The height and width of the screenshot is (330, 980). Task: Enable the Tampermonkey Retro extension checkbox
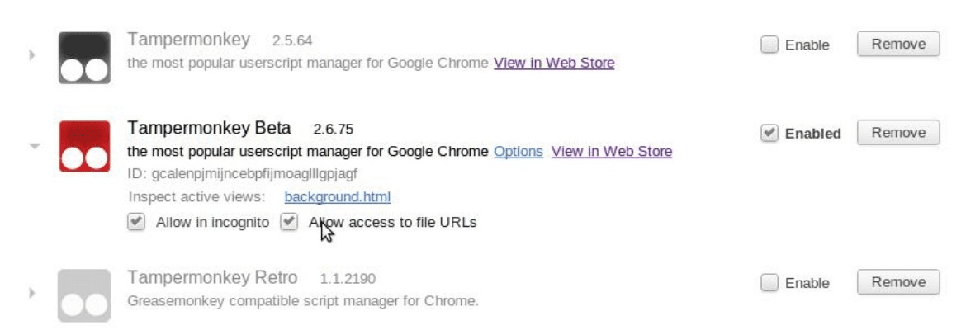(x=769, y=283)
